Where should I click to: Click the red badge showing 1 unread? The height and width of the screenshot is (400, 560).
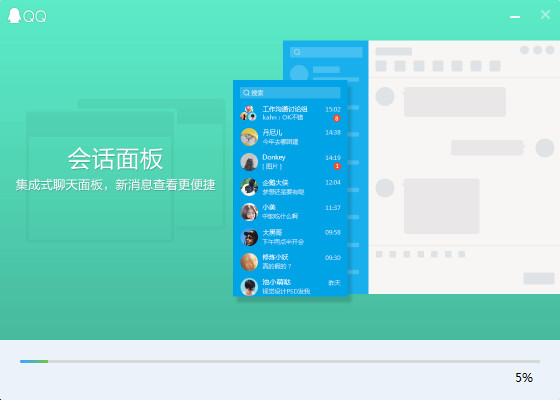pos(337,166)
